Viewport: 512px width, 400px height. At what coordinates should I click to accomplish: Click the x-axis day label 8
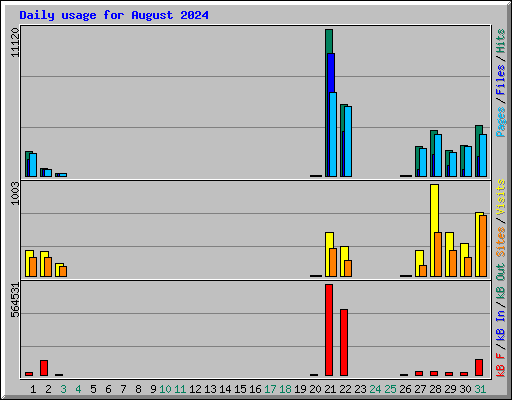point(138,389)
